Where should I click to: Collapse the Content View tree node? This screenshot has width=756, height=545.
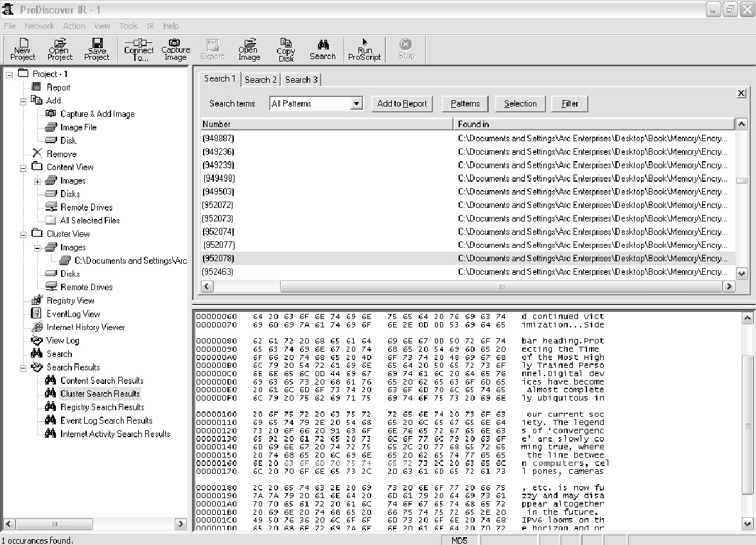(23, 168)
